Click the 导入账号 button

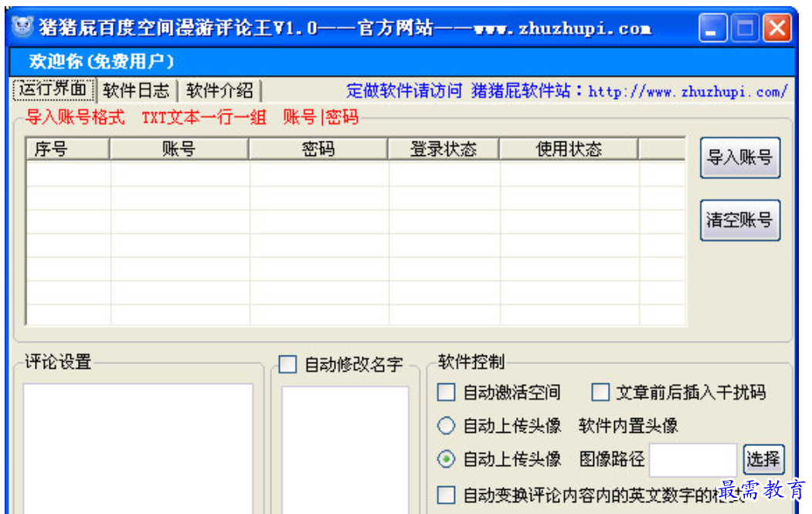[740, 158]
